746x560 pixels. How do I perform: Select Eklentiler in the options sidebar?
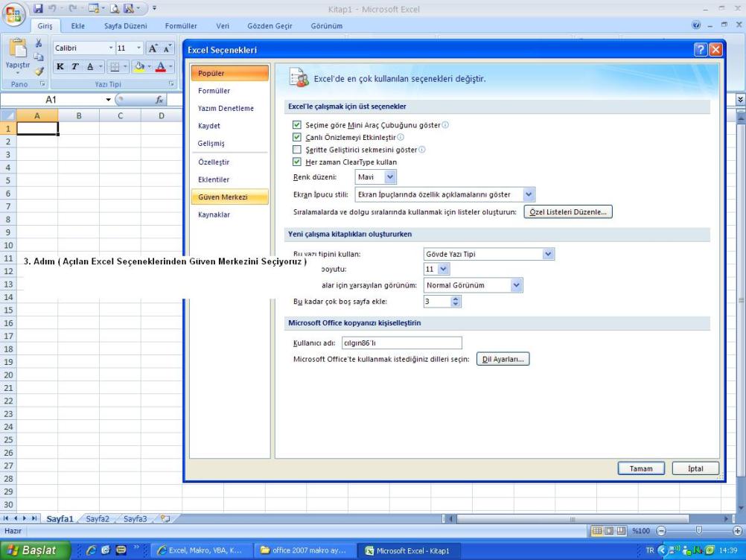230,180
